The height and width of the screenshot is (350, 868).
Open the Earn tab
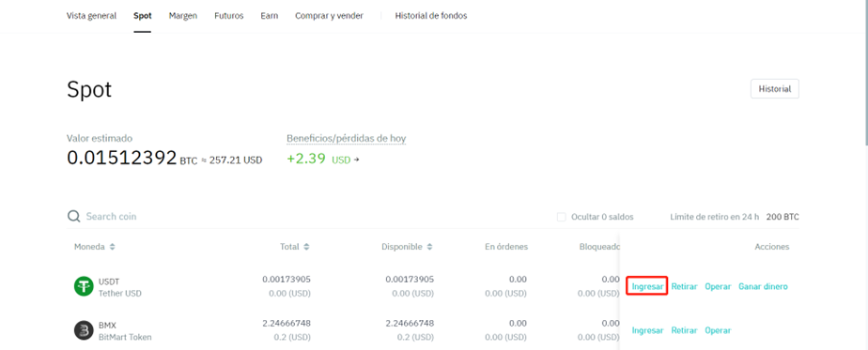269,16
